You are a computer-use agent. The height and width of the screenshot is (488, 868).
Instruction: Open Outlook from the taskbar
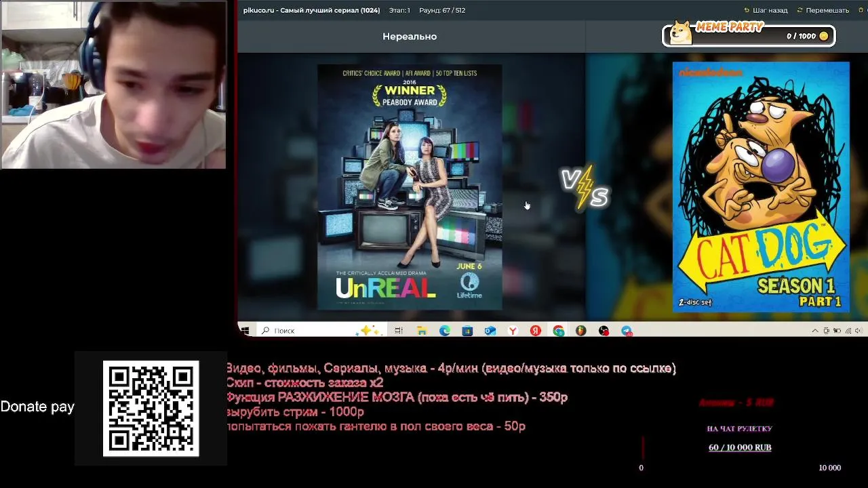tap(490, 331)
